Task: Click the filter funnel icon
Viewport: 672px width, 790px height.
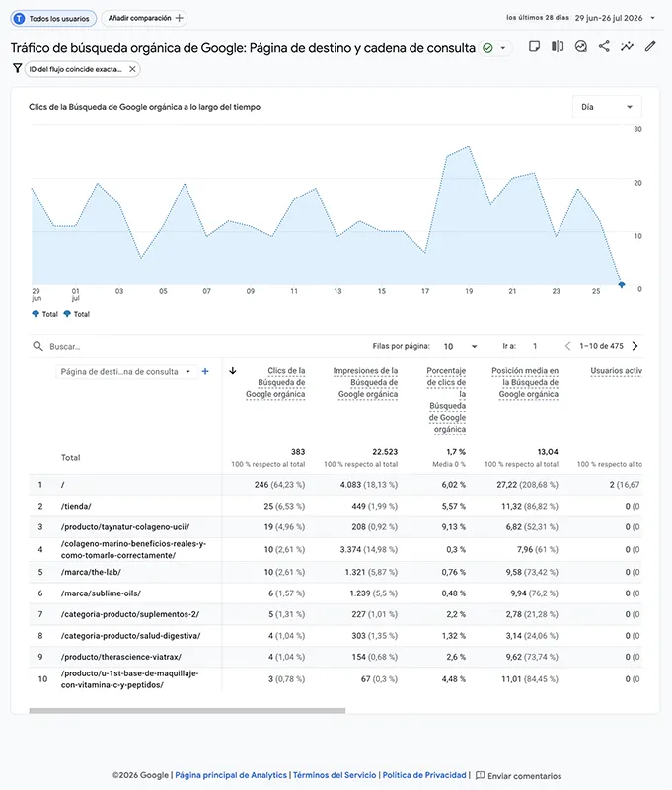Action: click(17, 68)
